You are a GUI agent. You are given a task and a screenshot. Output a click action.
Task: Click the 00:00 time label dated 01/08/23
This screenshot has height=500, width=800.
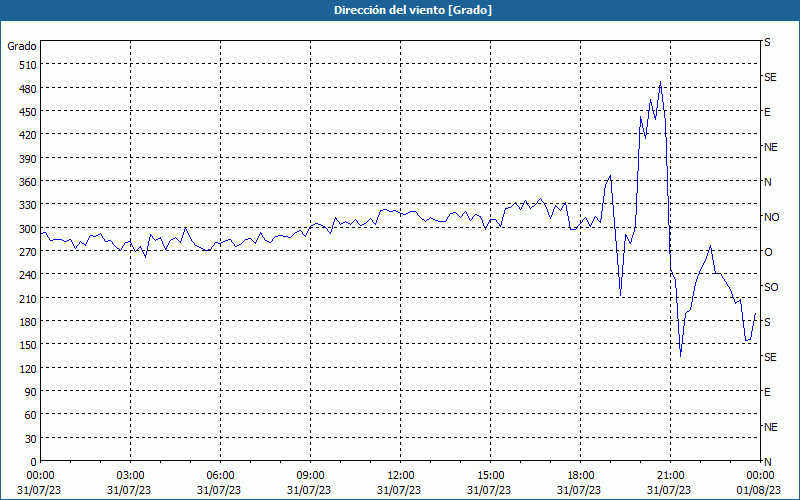[760, 476]
